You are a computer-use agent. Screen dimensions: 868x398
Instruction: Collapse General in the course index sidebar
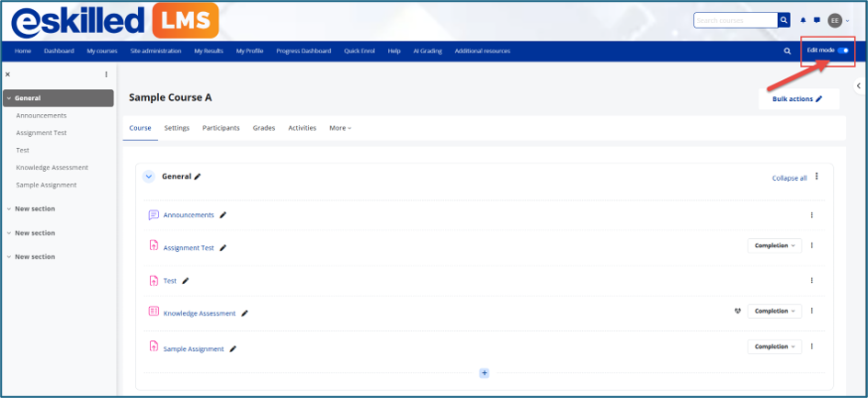coord(9,98)
